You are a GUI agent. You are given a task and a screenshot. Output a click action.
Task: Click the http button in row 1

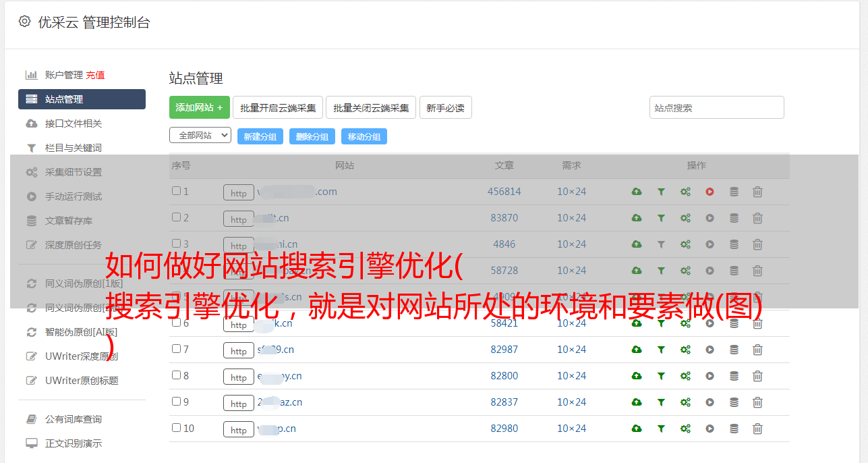(x=239, y=192)
